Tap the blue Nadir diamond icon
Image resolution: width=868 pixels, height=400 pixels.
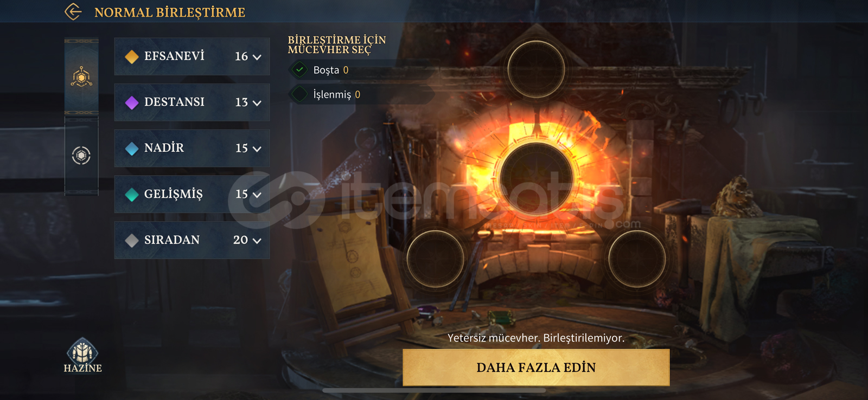click(x=132, y=149)
